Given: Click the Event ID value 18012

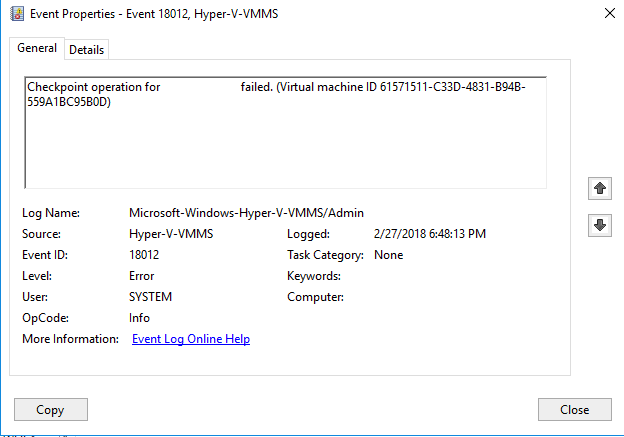Looking at the screenshot, I should coord(146,255).
